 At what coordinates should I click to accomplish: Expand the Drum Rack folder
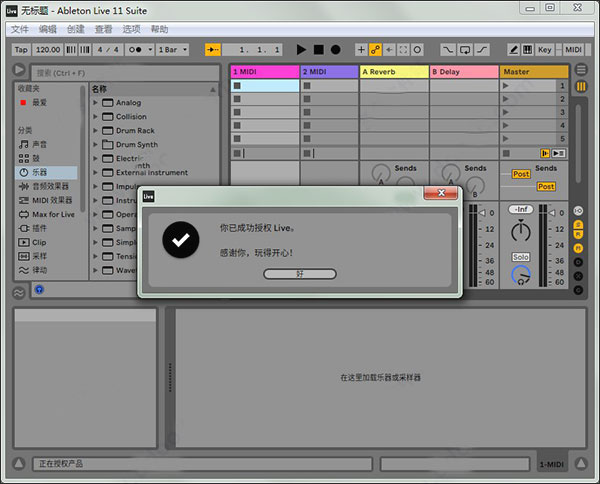click(x=95, y=130)
